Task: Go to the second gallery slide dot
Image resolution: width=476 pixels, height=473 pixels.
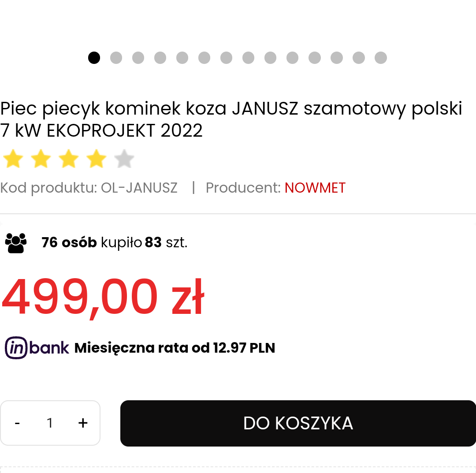Action: [116, 58]
